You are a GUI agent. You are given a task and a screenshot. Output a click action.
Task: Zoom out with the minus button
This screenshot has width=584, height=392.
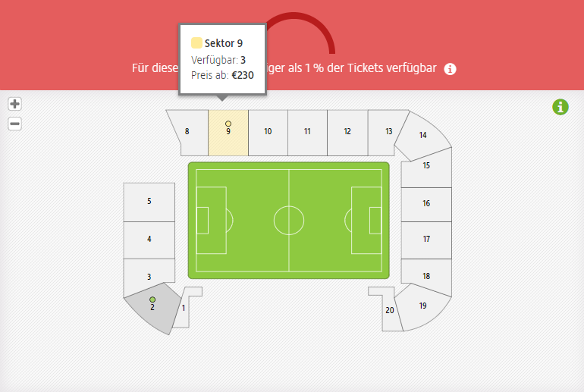(x=15, y=124)
